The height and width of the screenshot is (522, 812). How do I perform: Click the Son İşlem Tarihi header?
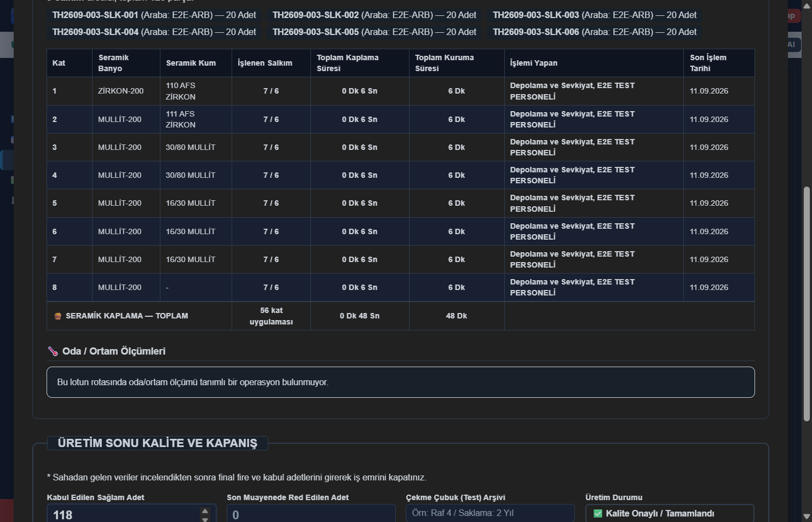coord(719,63)
